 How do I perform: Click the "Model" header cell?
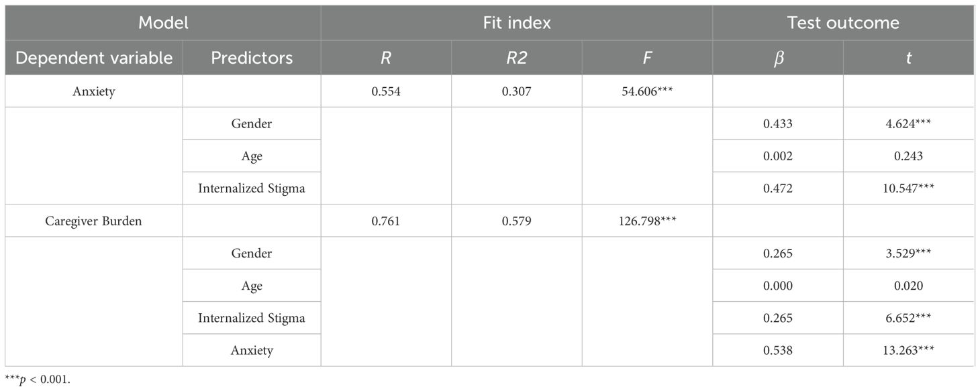[x=162, y=23]
